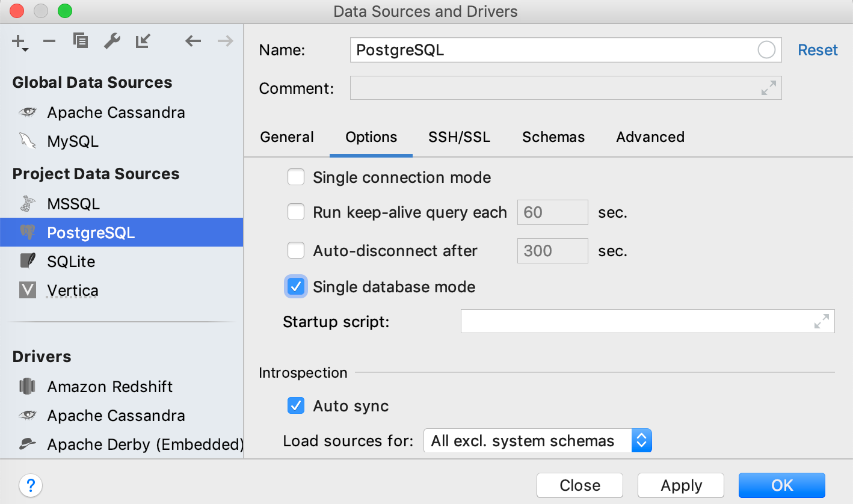Go back with the left arrow icon
The width and height of the screenshot is (853, 504).
click(193, 41)
